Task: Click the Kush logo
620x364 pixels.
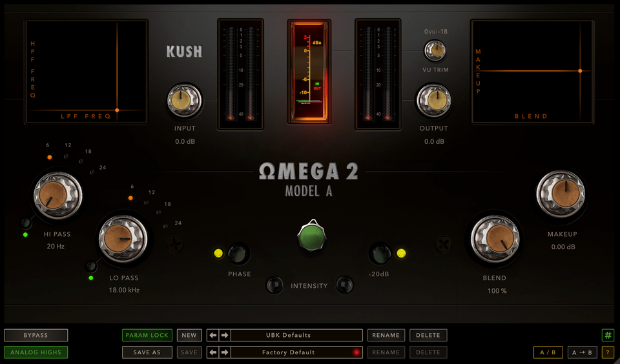Action: pos(184,52)
